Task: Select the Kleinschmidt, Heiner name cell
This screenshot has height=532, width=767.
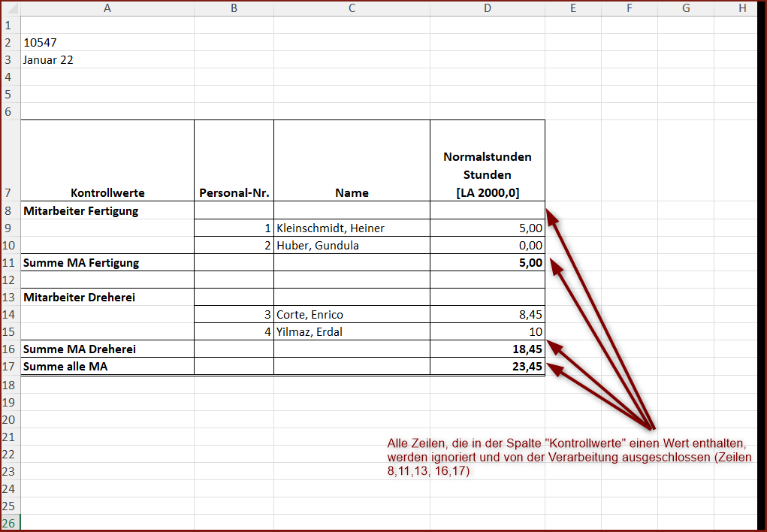Action: [x=352, y=228]
